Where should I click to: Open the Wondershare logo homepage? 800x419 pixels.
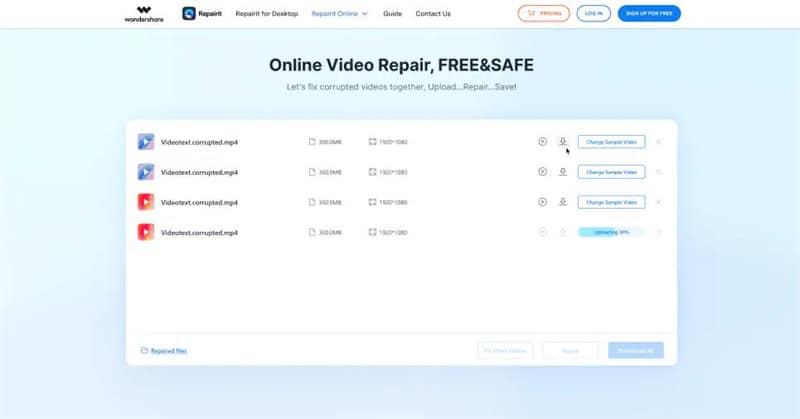tap(144, 14)
